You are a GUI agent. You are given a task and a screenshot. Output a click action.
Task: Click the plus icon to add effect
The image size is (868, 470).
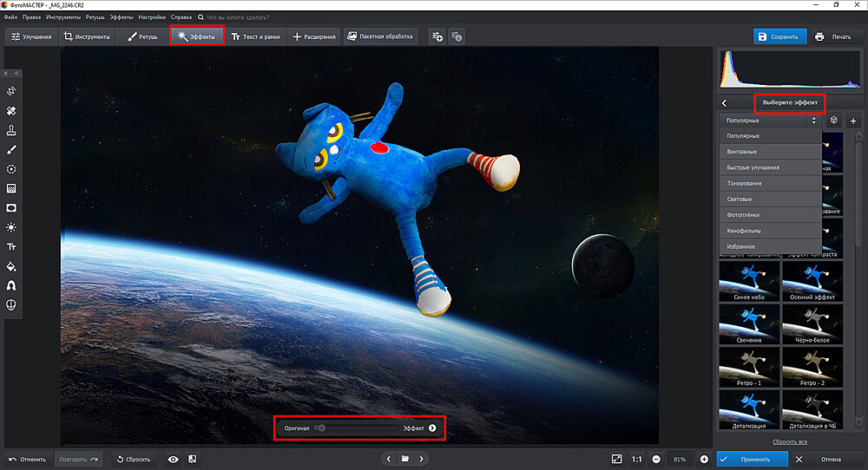tap(852, 121)
